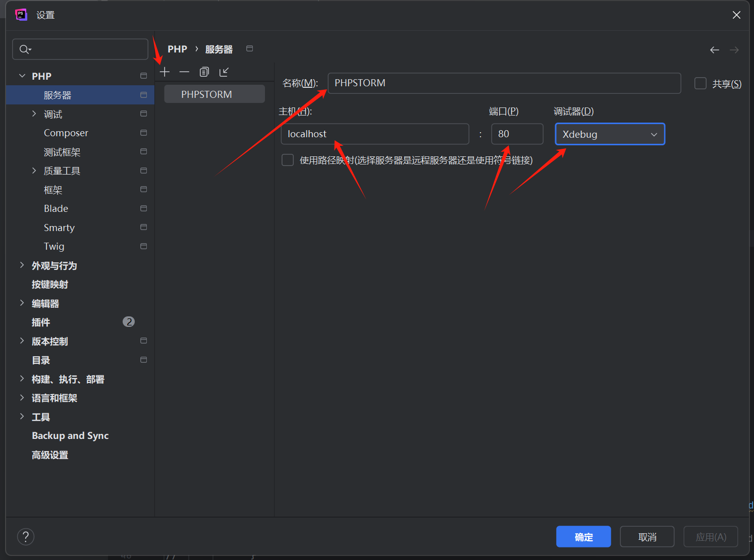Focus the settings search field
This screenshot has height=560, width=754.
coord(80,49)
